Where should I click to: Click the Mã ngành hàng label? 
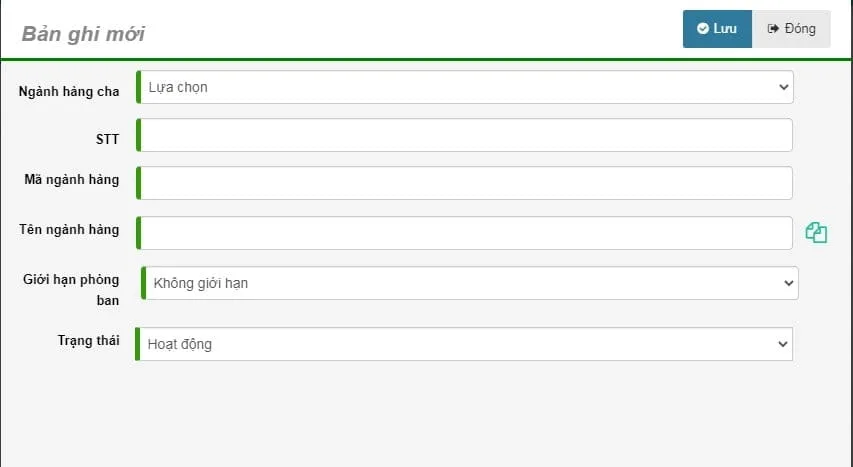coord(72,180)
